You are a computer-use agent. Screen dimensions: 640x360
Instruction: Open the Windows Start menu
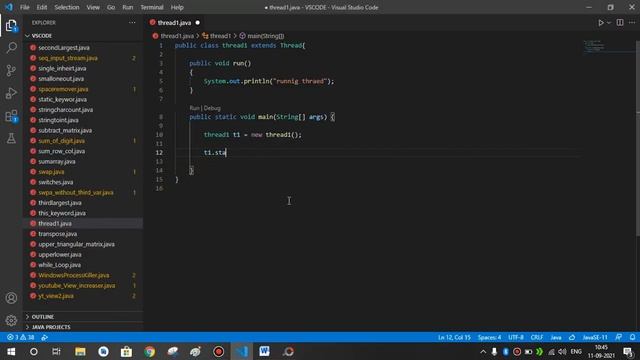pyautogui.click(x=11, y=351)
